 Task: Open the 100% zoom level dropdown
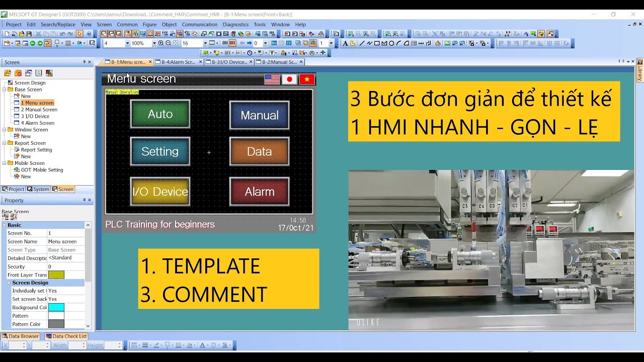[x=154, y=43]
